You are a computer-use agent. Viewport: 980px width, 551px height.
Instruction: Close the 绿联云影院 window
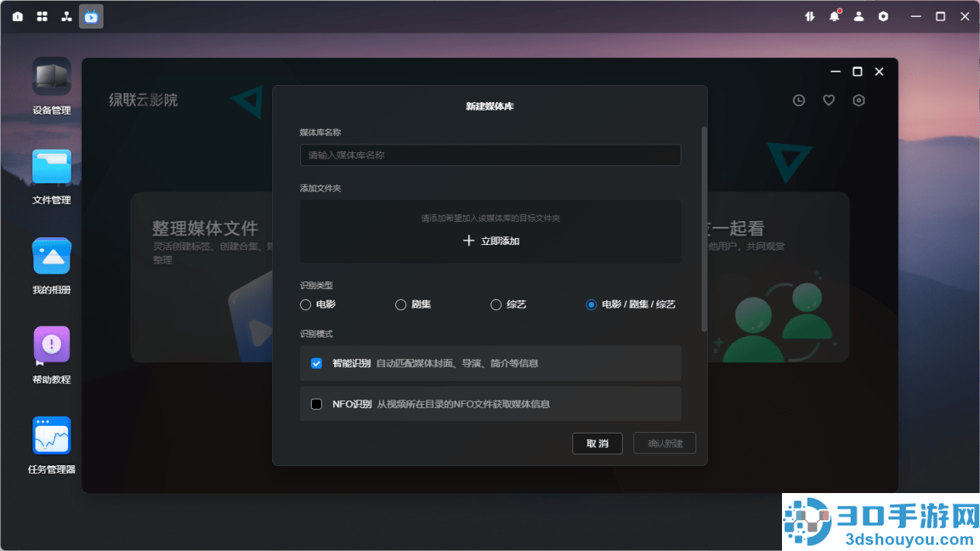coord(879,72)
